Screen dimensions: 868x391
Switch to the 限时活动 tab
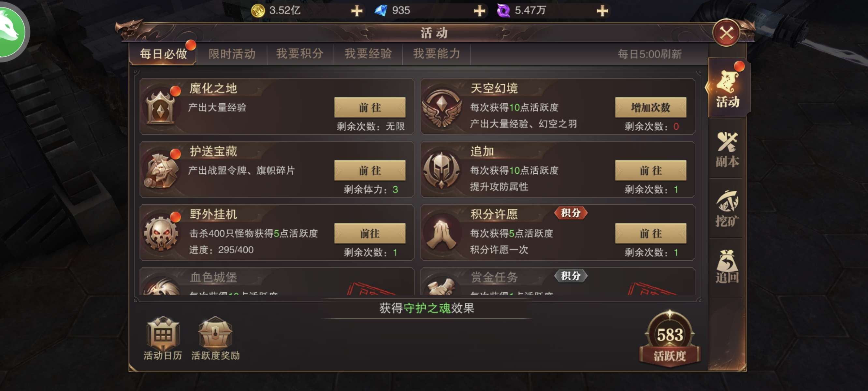click(232, 54)
